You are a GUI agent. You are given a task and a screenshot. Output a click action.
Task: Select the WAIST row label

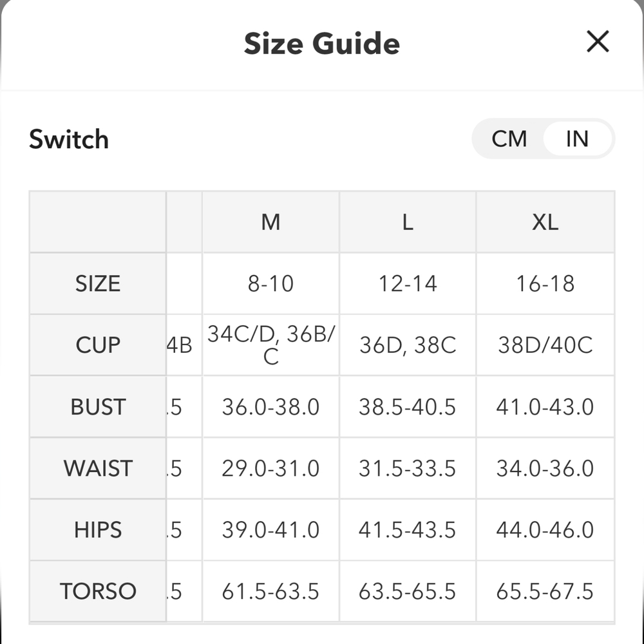[x=98, y=468]
